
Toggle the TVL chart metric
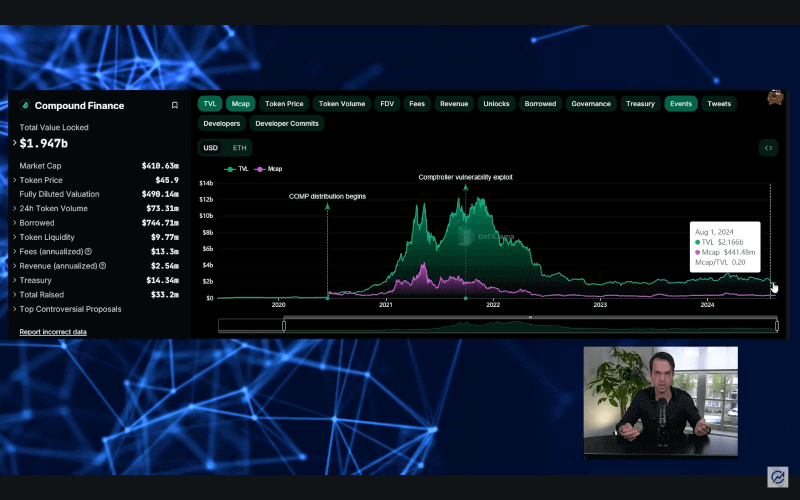point(210,104)
